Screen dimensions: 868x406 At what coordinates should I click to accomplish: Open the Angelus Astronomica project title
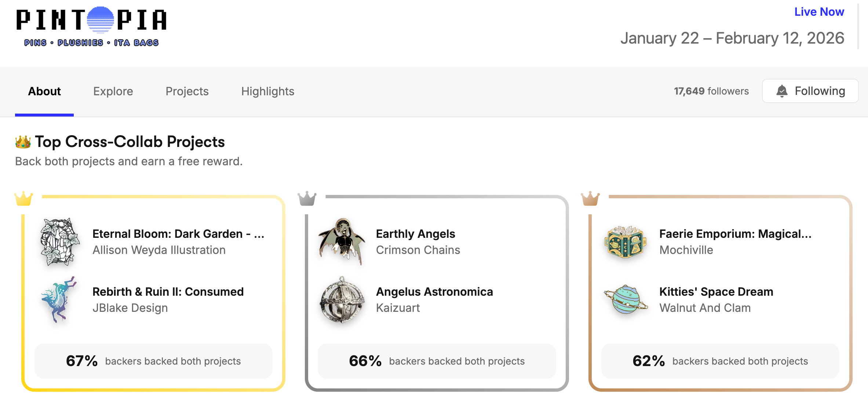[x=434, y=292]
